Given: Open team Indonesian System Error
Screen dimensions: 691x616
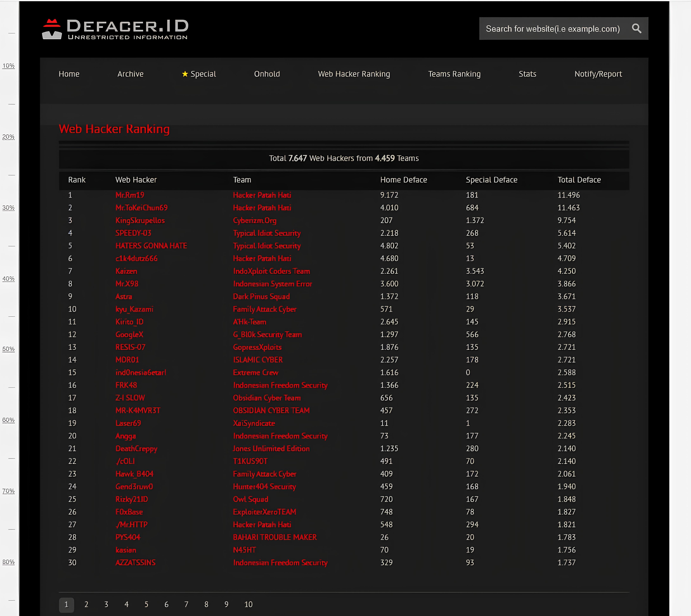Looking at the screenshot, I should [x=272, y=284].
